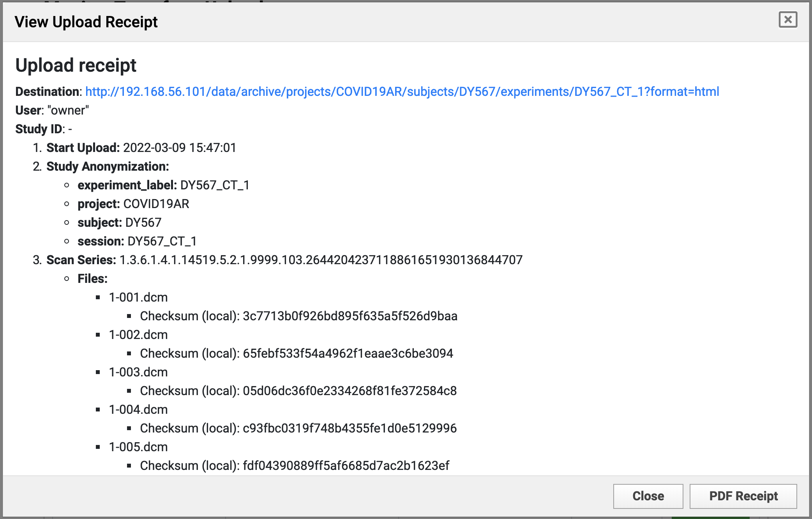Download the PDF Receipt

(743, 496)
